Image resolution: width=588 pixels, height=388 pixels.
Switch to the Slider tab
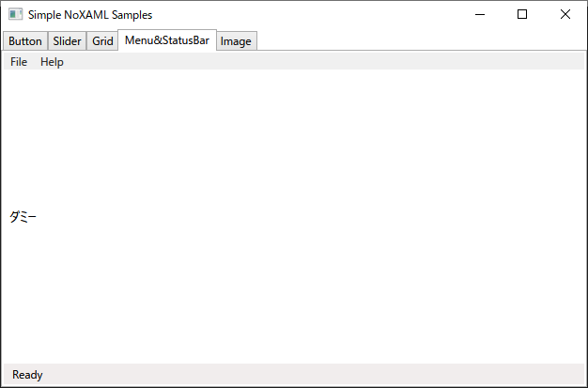67,41
